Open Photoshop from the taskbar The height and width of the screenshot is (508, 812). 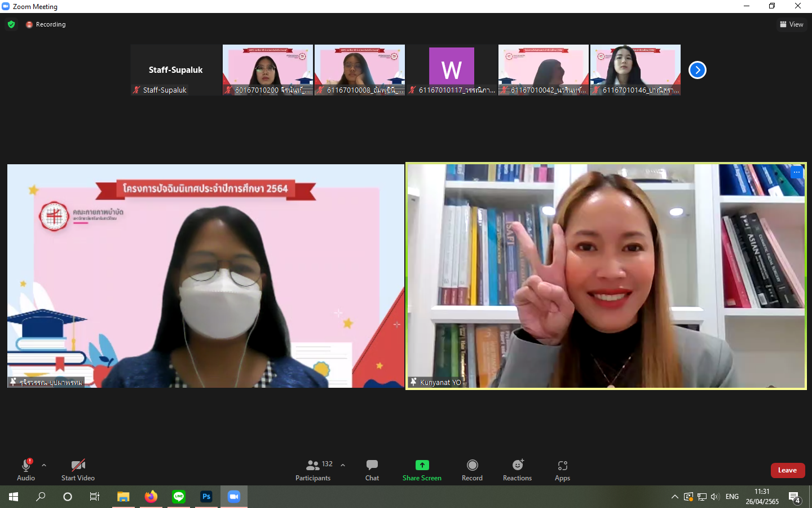click(206, 497)
